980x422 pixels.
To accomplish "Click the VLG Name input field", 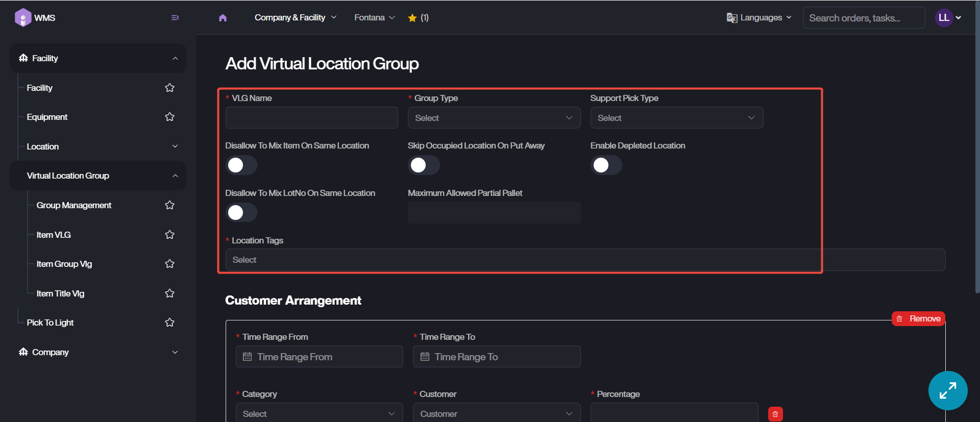I will 311,118.
